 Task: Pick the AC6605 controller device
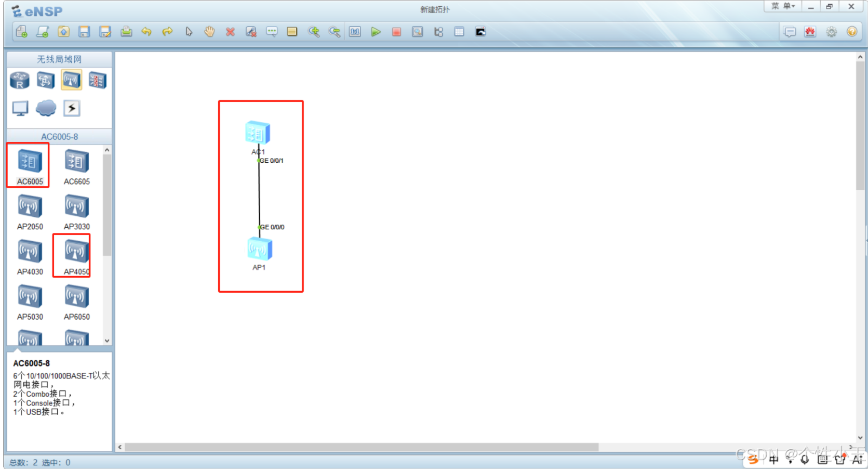(x=76, y=166)
